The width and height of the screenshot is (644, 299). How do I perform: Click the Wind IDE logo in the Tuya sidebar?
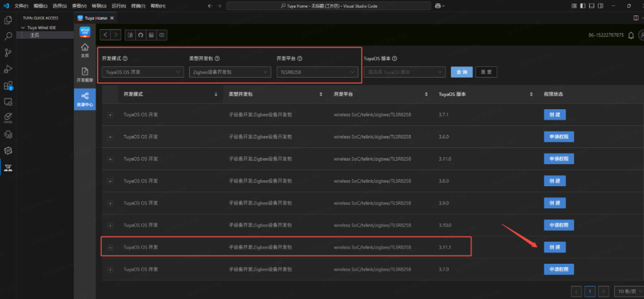click(x=85, y=32)
